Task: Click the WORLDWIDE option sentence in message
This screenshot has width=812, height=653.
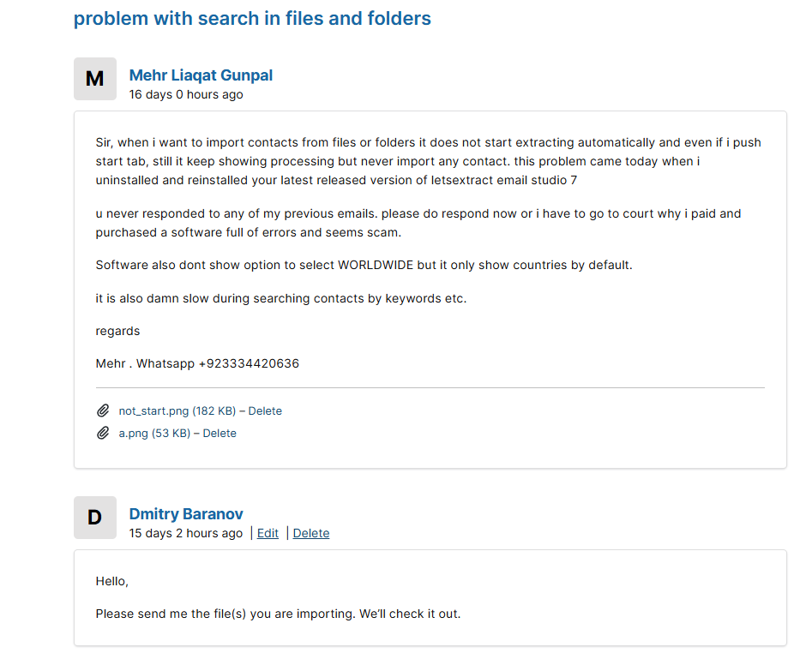Action: click(364, 265)
